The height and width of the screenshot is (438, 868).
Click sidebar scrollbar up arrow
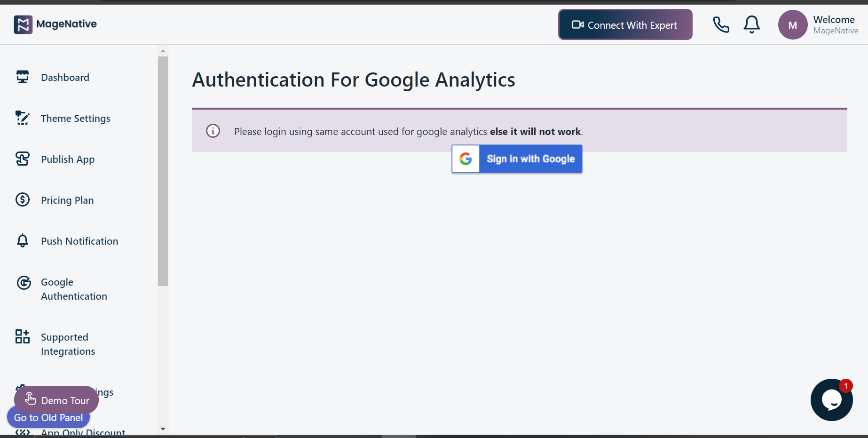[163, 51]
